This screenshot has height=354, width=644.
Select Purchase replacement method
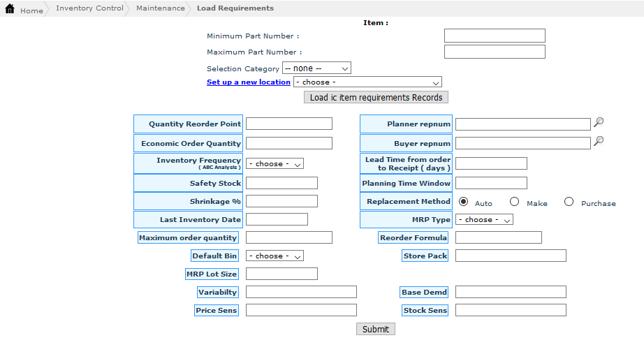pos(569,202)
